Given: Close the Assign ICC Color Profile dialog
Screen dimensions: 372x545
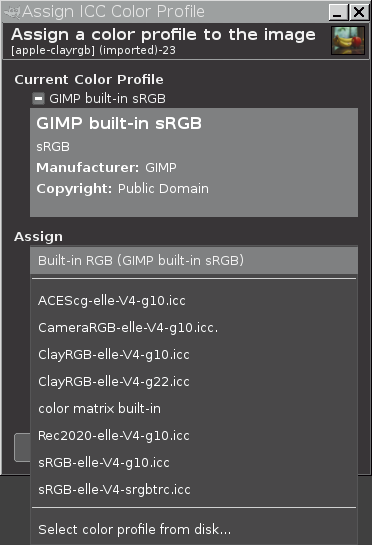Looking at the screenshot, I should (359, 13).
